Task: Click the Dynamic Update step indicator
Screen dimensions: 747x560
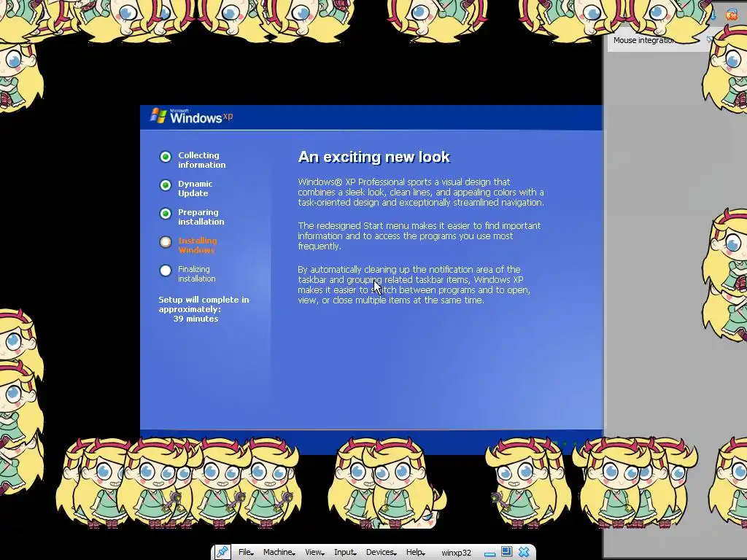Action: [x=166, y=185]
